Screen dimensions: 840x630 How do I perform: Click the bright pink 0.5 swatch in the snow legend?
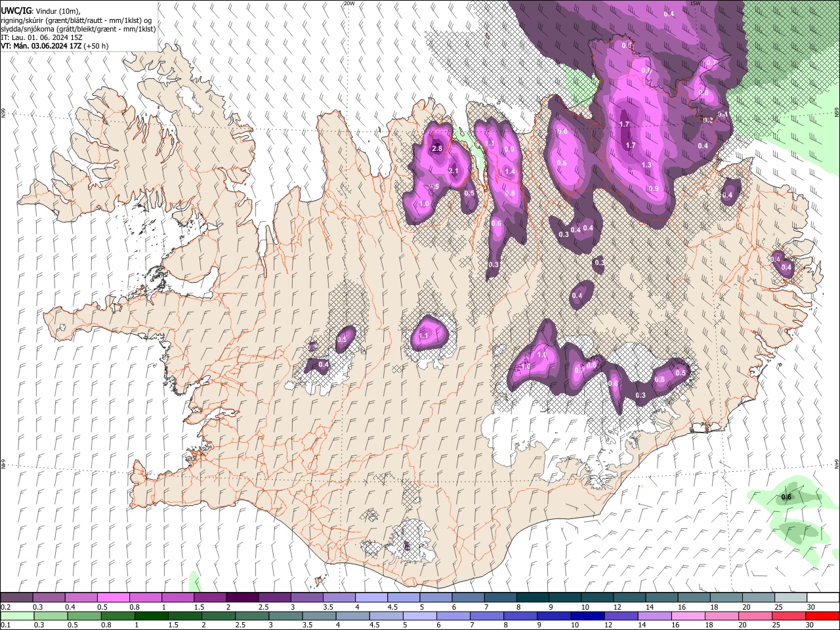tap(113, 598)
